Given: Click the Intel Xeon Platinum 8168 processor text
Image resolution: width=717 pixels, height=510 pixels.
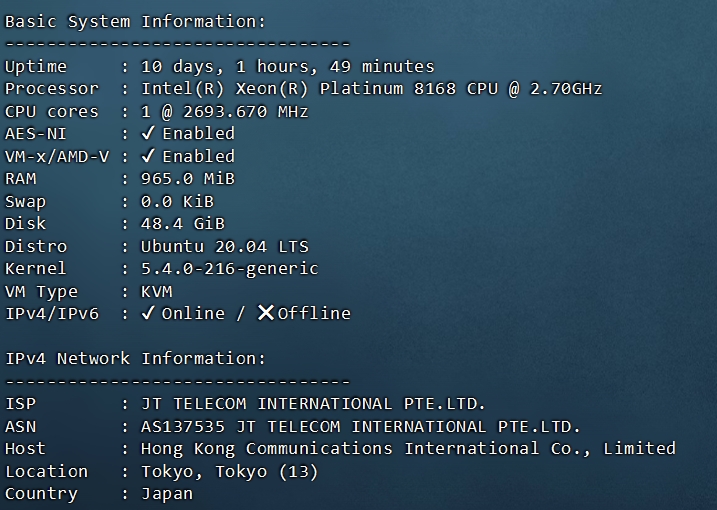Looking at the screenshot, I should click(371, 88).
